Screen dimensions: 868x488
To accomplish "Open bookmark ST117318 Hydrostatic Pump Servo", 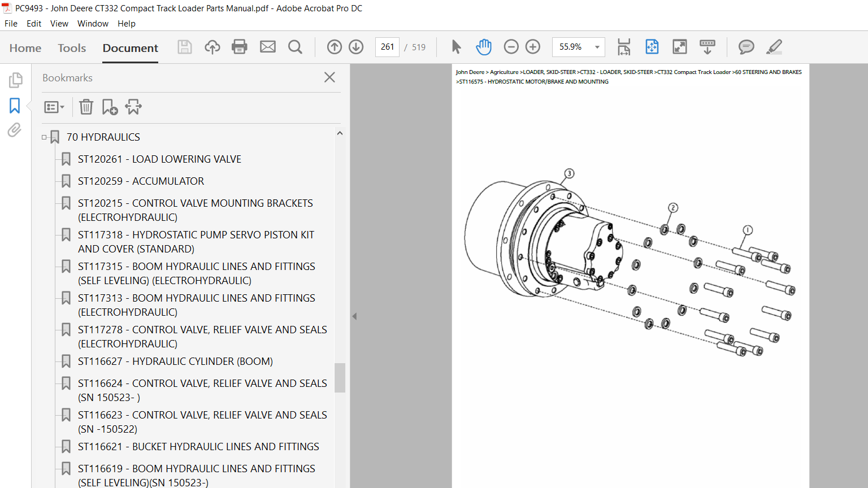I will 196,242.
